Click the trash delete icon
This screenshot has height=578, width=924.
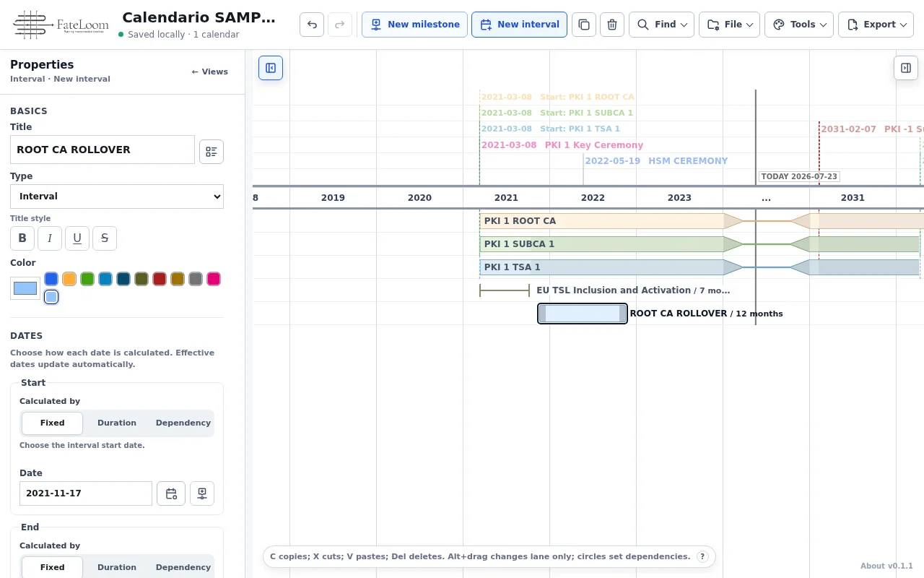[x=612, y=25]
